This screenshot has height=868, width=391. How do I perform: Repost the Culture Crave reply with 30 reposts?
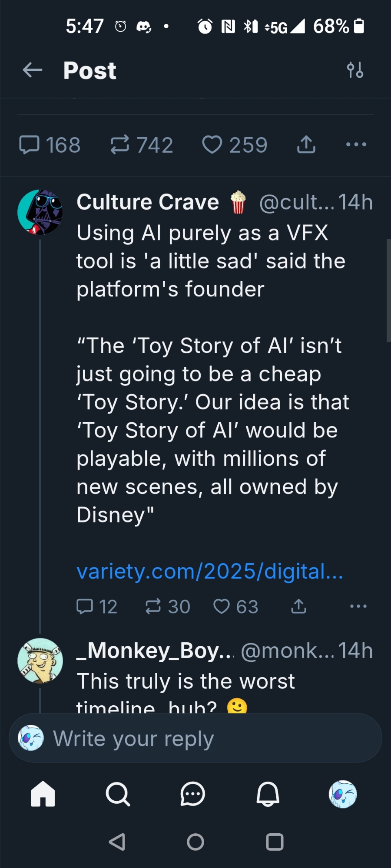click(153, 606)
